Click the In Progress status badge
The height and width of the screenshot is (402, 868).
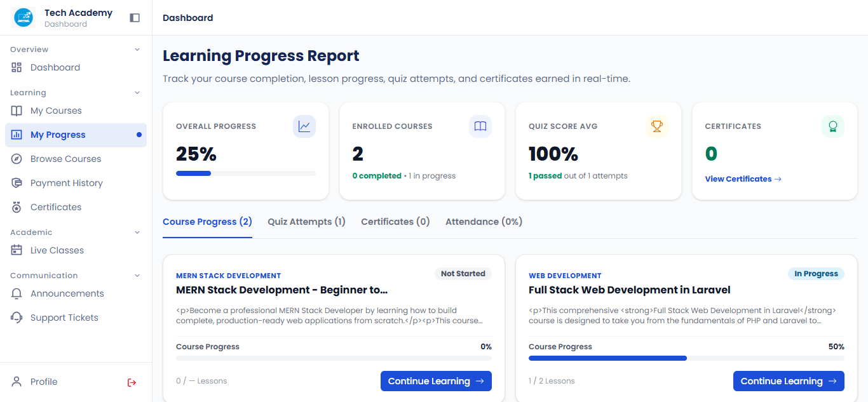[x=816, y=274]
